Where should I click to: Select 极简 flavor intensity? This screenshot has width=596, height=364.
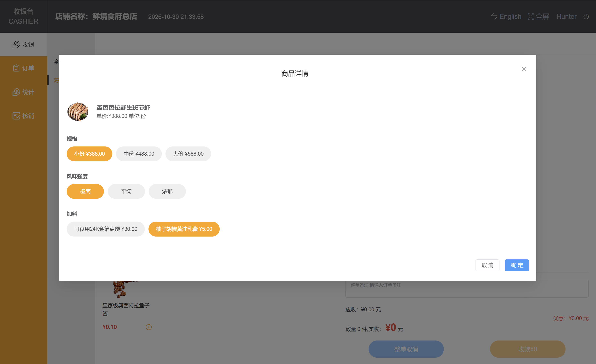coord(85,192)
